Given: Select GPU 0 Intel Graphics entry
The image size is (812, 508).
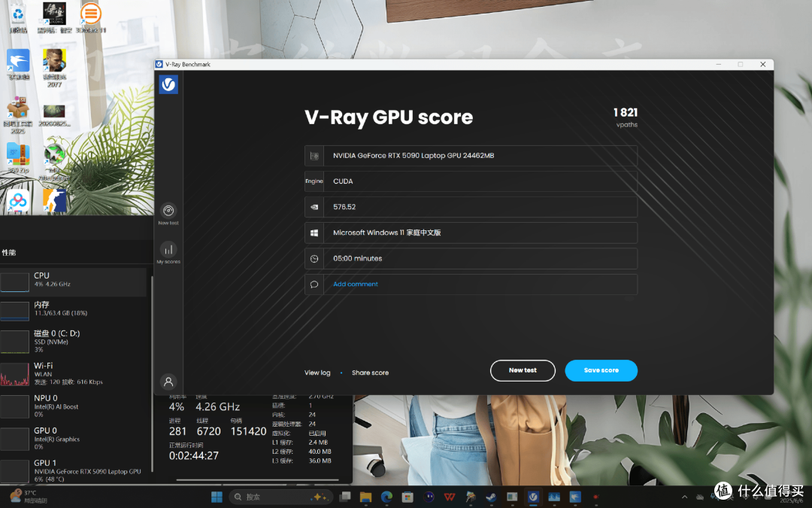Looking at the screenshot, I should 73,439.
